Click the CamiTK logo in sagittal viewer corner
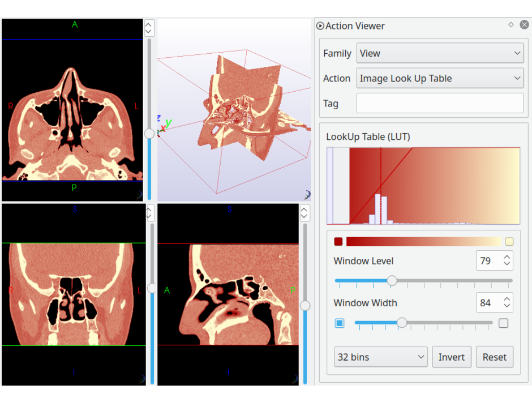The image size is (532, 402). tap(294, 379)
